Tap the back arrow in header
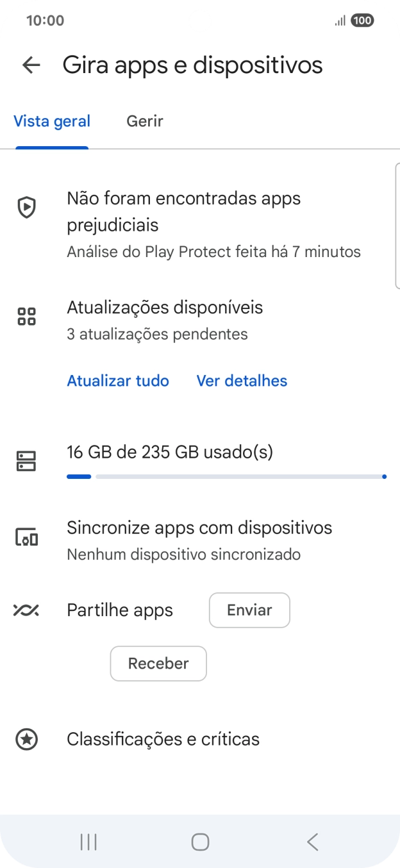 pyautogui.click(x=31, y=65)
